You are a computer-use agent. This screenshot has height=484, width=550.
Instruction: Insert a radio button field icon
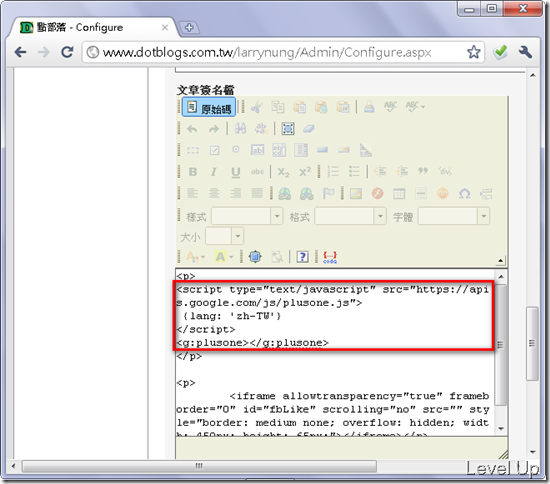pyautogui.click(x=236, y=150)
